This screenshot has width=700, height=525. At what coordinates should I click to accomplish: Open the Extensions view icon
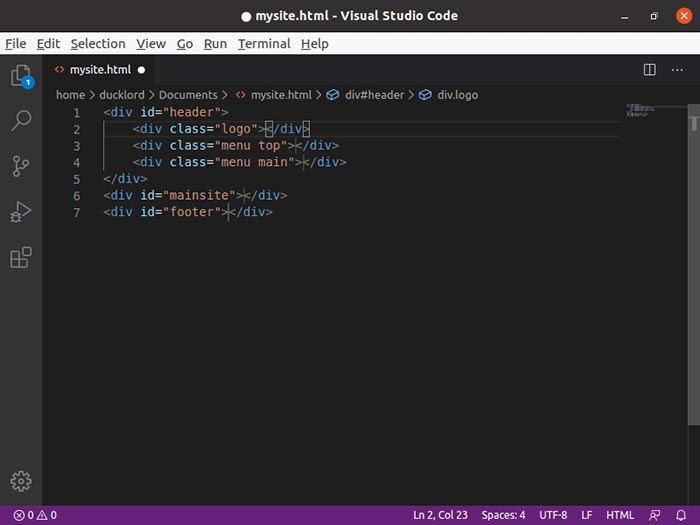click(x=21, y=258)
